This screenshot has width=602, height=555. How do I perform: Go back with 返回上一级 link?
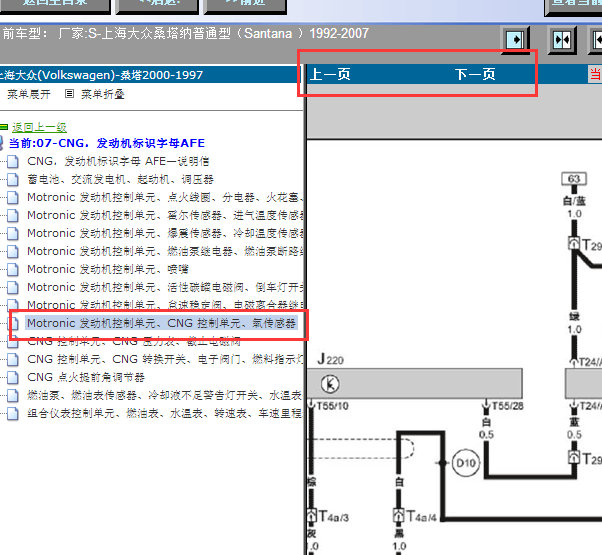(x=39, y=127)
